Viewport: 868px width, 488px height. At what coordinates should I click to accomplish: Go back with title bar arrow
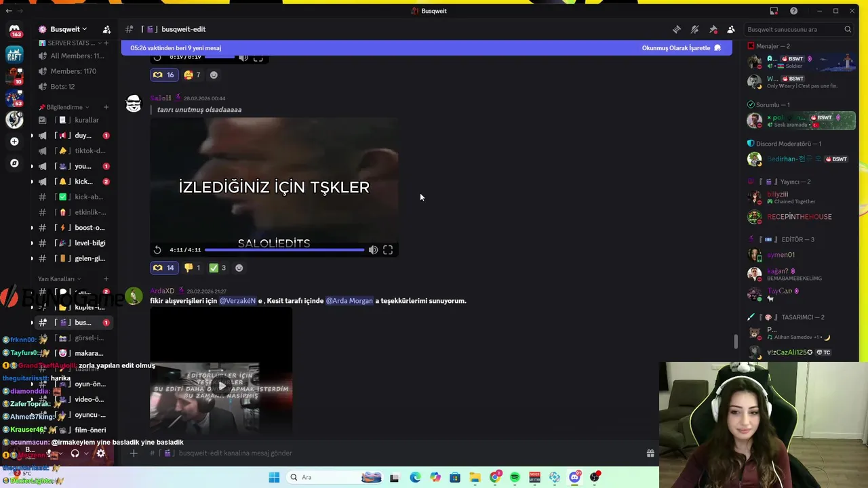point(9,11)
